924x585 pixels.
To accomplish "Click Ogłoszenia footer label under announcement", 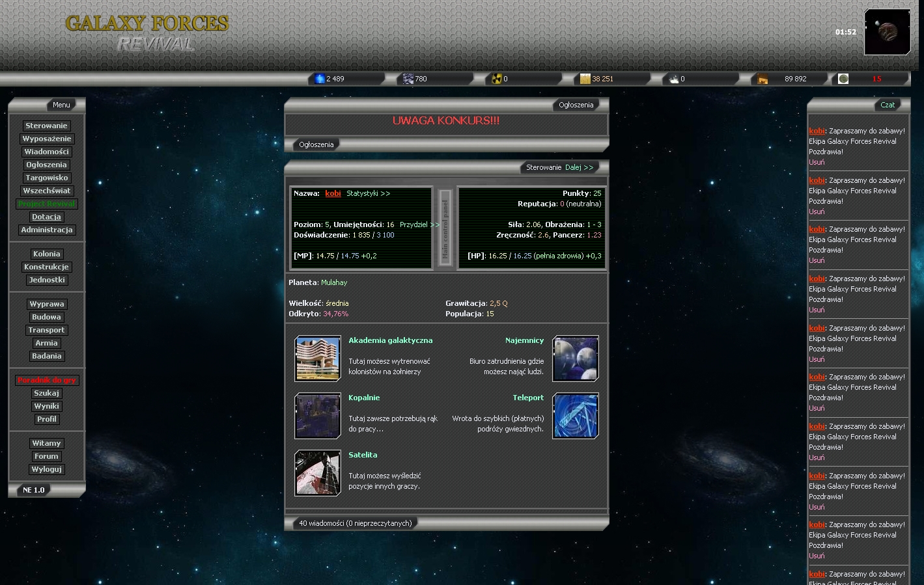I will coord(316,144).
